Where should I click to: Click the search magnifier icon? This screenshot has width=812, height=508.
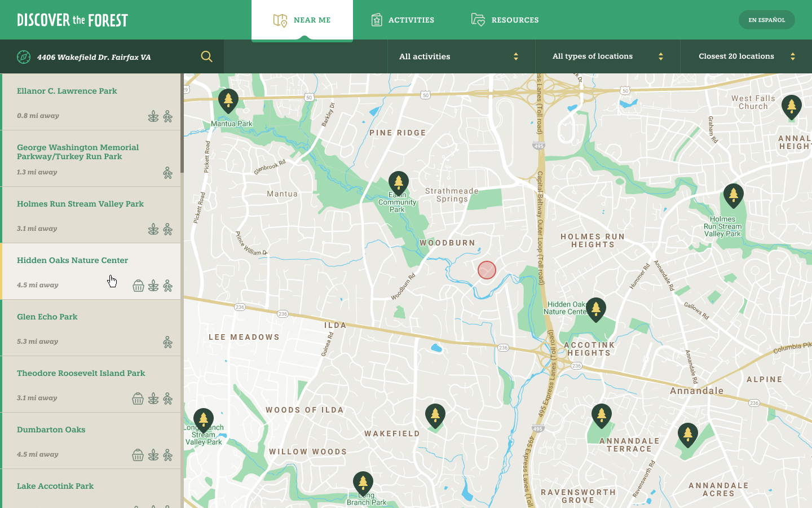tap(207, 56)
